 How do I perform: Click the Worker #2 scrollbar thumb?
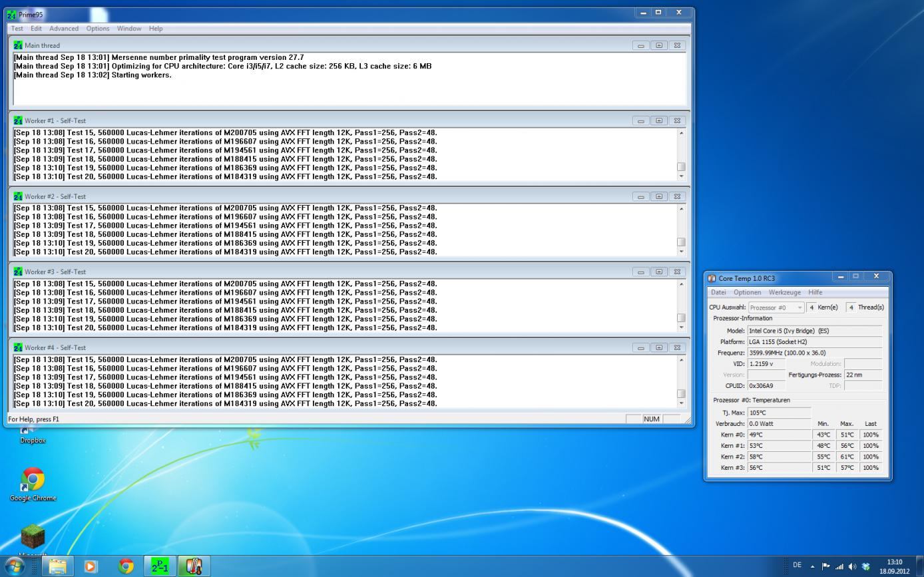(680, 242)
